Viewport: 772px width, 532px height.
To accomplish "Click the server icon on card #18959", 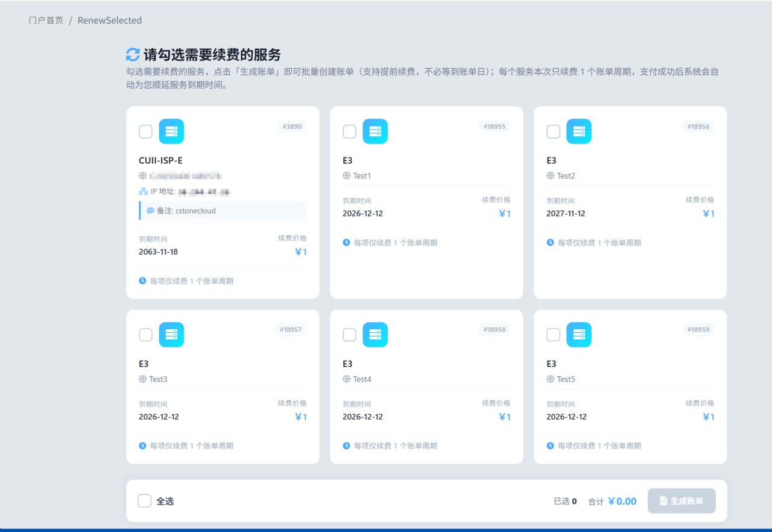I will pos(579,335).
